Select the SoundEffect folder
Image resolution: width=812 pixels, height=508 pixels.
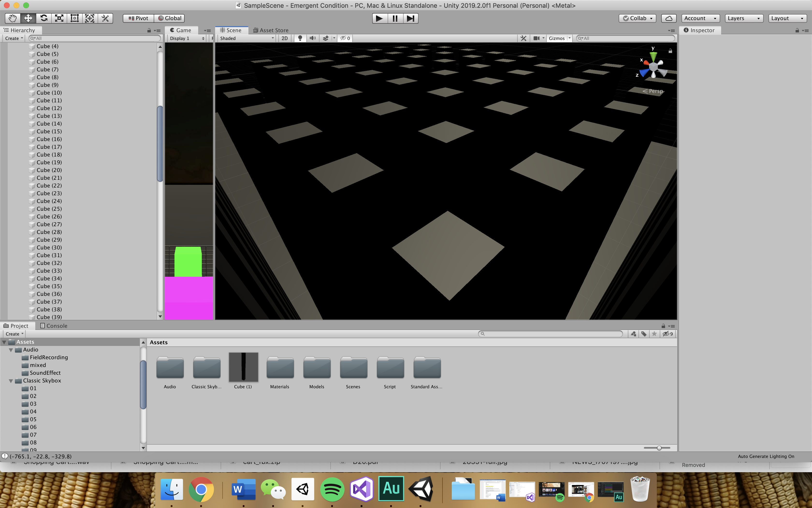(45, 373)
